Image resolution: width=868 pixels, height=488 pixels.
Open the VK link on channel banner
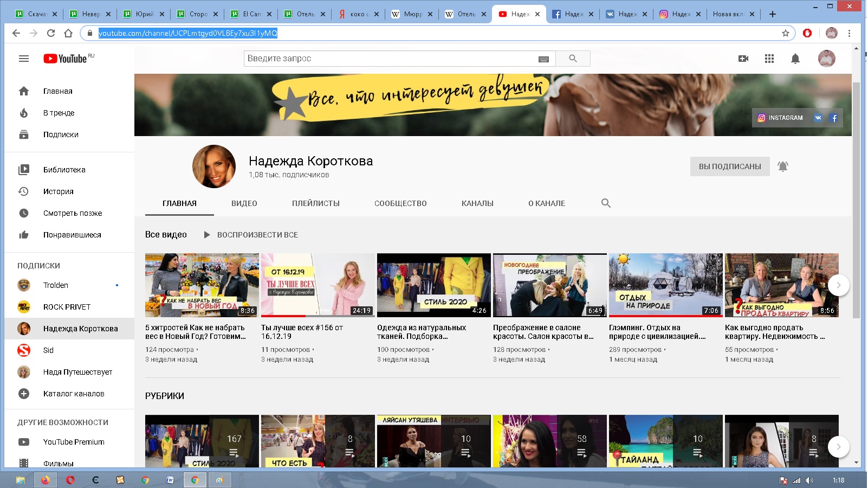tap(818, 118)
